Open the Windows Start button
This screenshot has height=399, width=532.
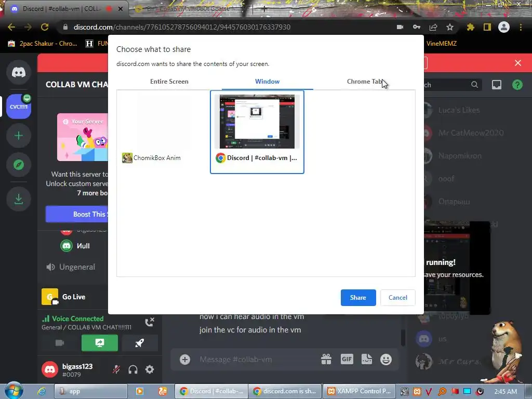(x=14, y=391)
